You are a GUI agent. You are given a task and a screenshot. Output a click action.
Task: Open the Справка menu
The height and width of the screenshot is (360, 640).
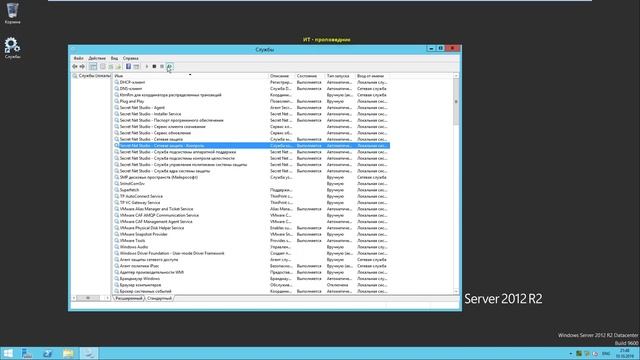(131, 58)
